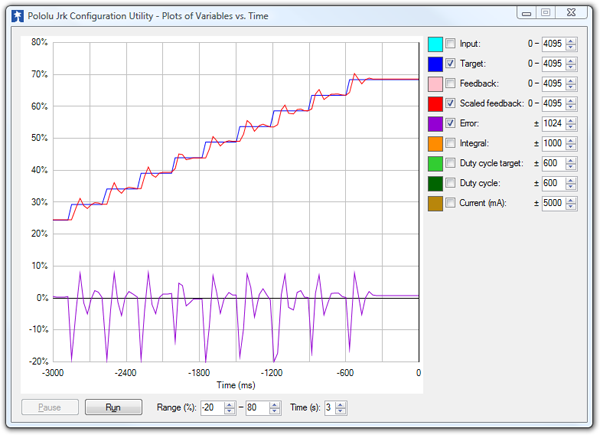This screenshot has height=435, width=600.
Task: Click the Duty cycle range field showing 600
Action: [553, 184]
